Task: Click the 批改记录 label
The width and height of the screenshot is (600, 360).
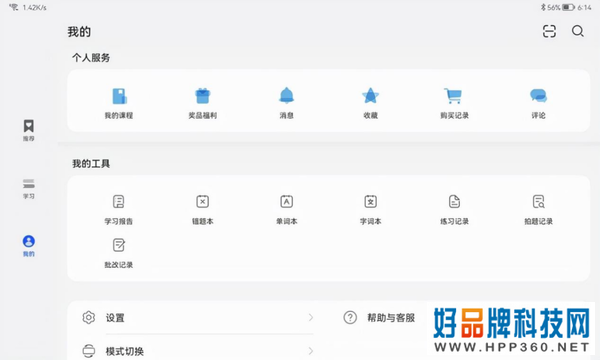Action: click(x=119, y=265)
